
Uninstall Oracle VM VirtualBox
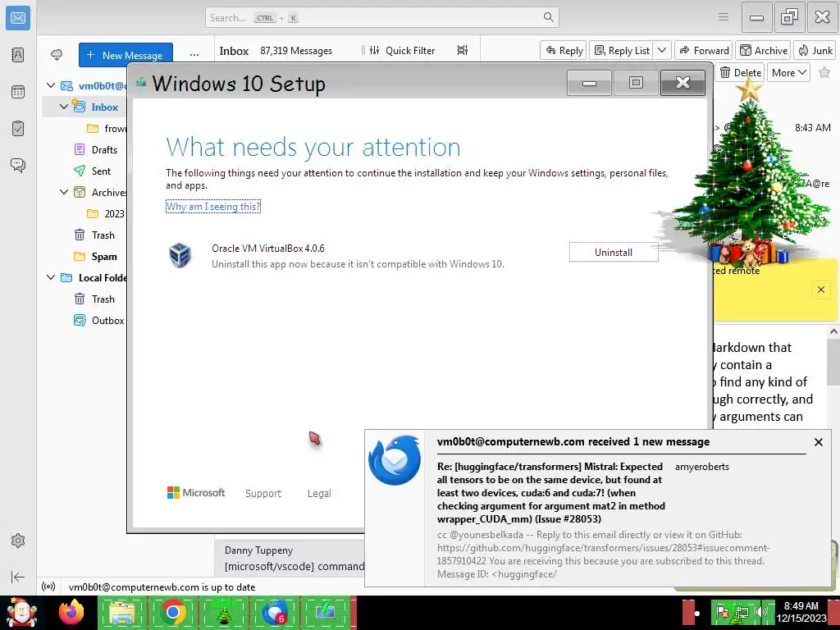(614, 253)
